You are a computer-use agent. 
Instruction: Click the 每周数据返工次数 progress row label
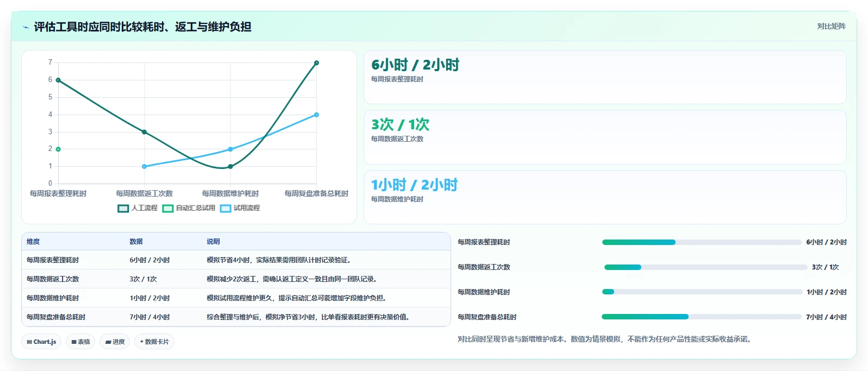[x=484, y=267]
